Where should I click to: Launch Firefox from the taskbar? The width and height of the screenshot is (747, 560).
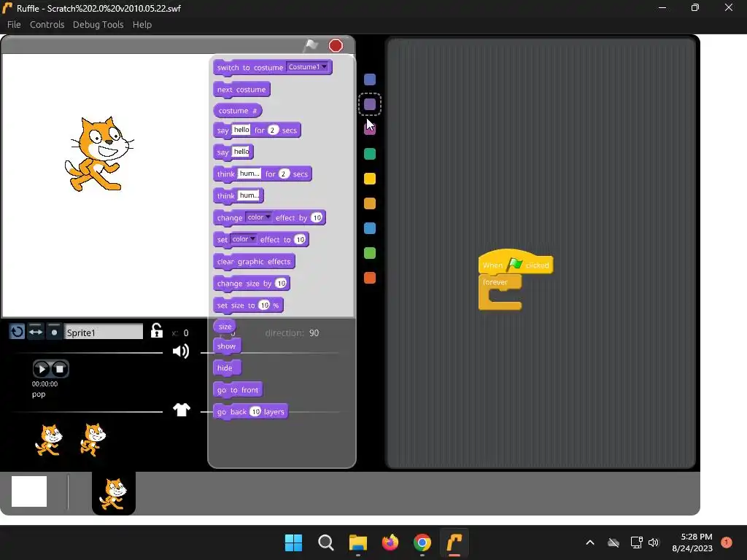click(390, 542)
